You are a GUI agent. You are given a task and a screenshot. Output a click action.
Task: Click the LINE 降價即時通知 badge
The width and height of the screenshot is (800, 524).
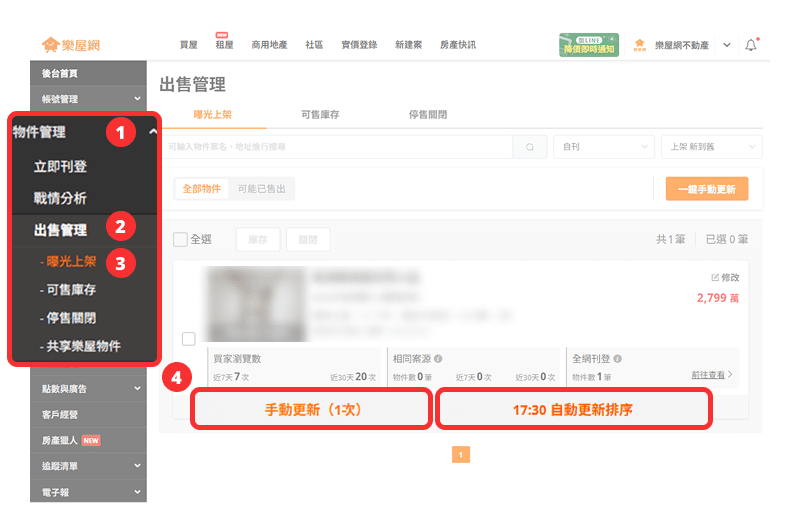(589, 45)
